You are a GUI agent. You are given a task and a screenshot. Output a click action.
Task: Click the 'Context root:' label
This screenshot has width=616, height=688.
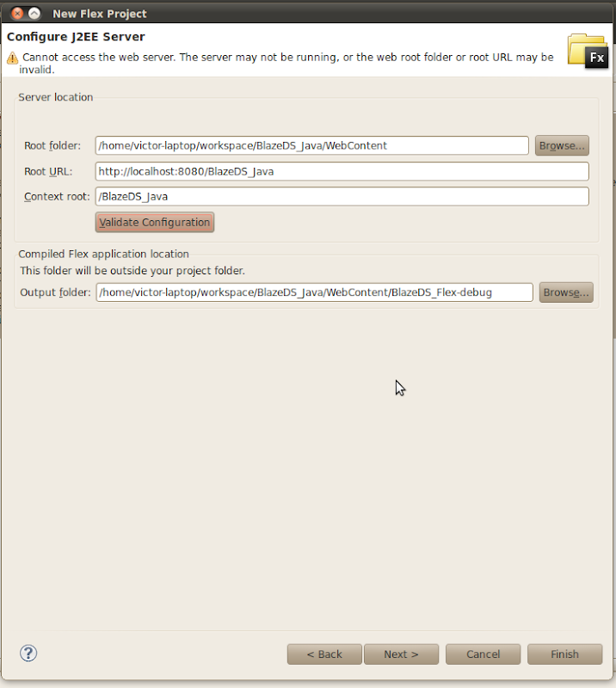tap(57, 197)
